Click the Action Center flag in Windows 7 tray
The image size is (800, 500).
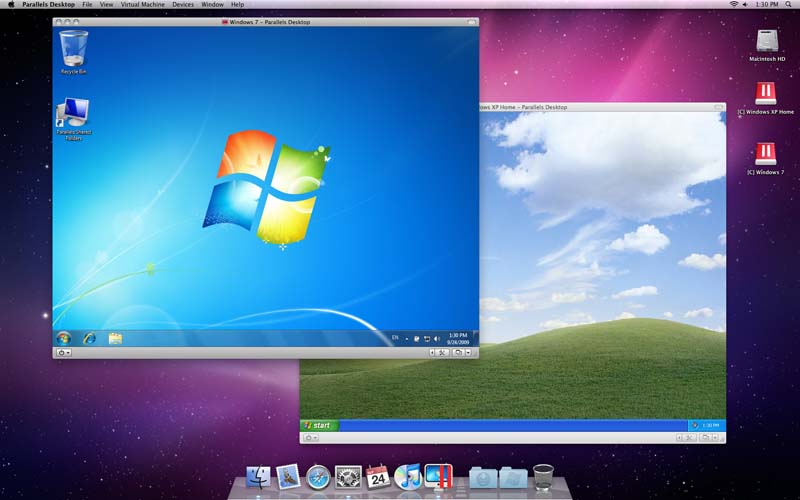416,339
